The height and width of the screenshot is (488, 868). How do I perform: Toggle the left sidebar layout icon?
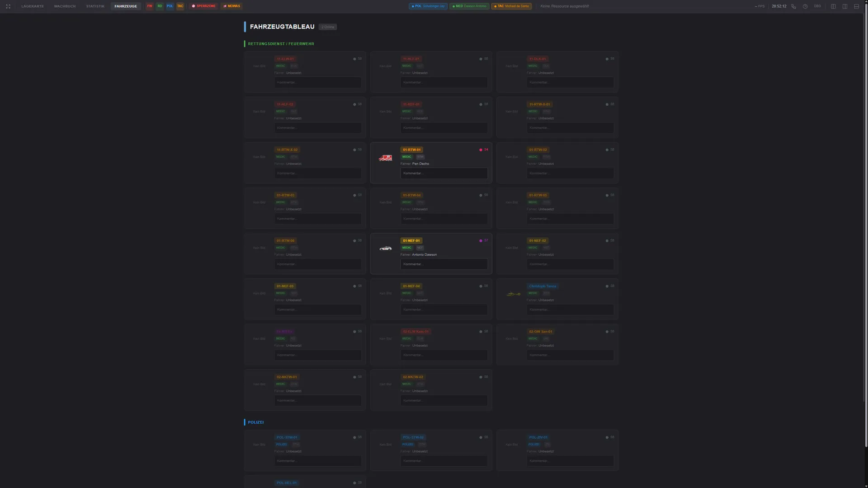(833, 6)
